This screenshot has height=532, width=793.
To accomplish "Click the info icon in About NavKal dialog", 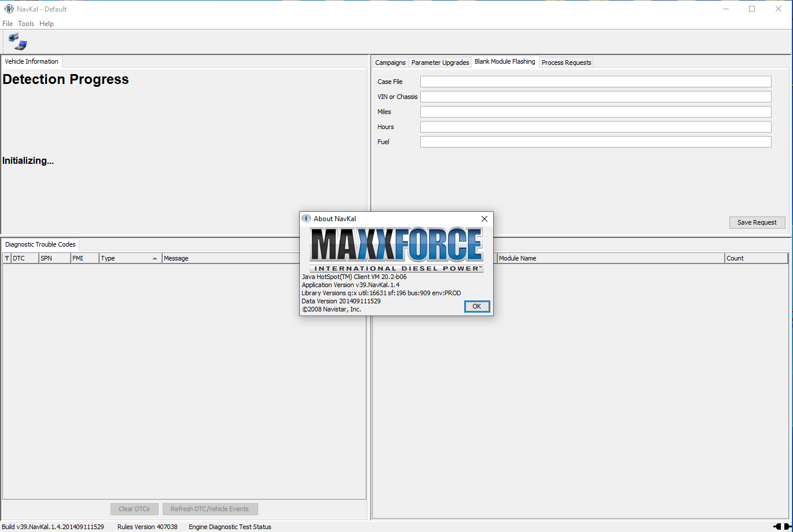I will pyautogui.click(x=306, y=219).
